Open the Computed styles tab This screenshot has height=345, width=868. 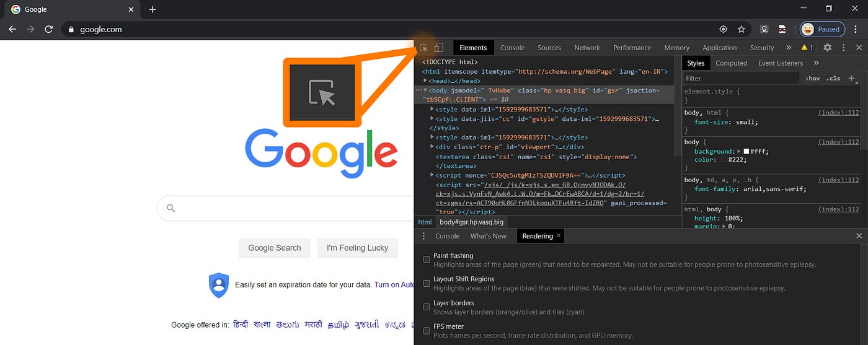(x=732, y=63)
